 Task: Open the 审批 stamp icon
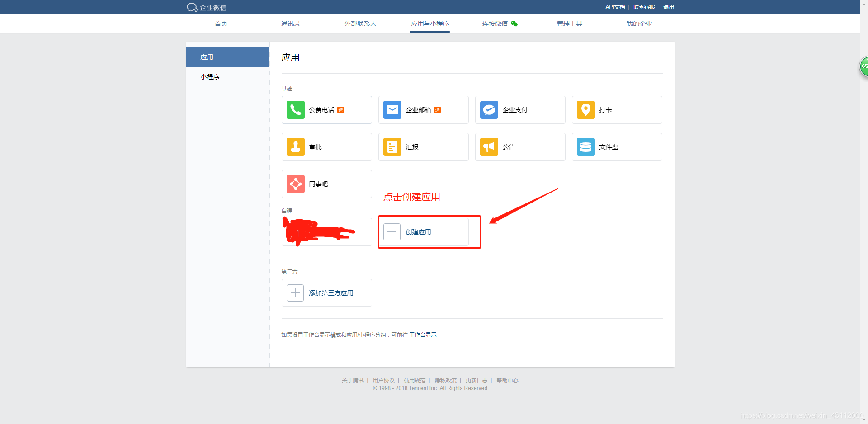point(295,147)
